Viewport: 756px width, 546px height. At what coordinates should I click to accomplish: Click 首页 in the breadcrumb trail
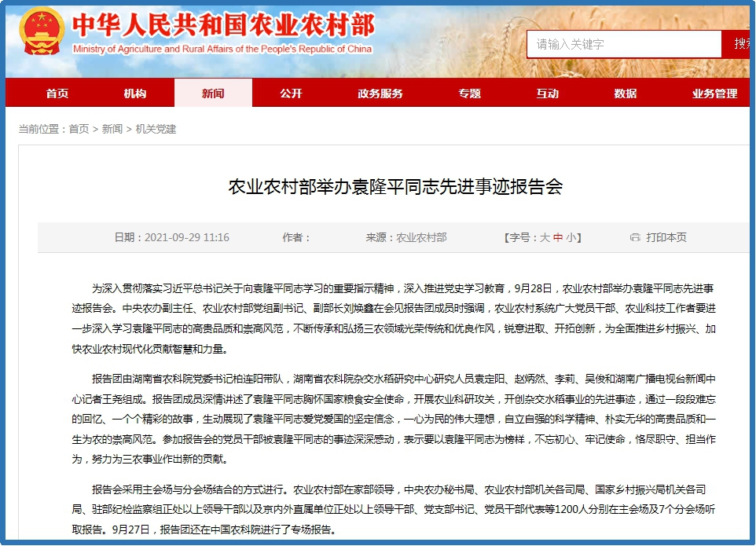coord(79,129)
